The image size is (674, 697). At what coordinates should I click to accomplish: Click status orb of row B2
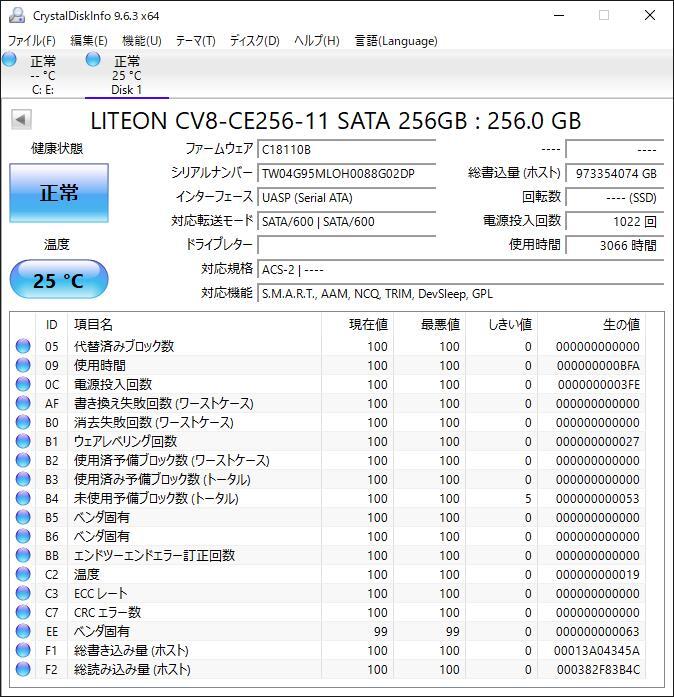23,460
